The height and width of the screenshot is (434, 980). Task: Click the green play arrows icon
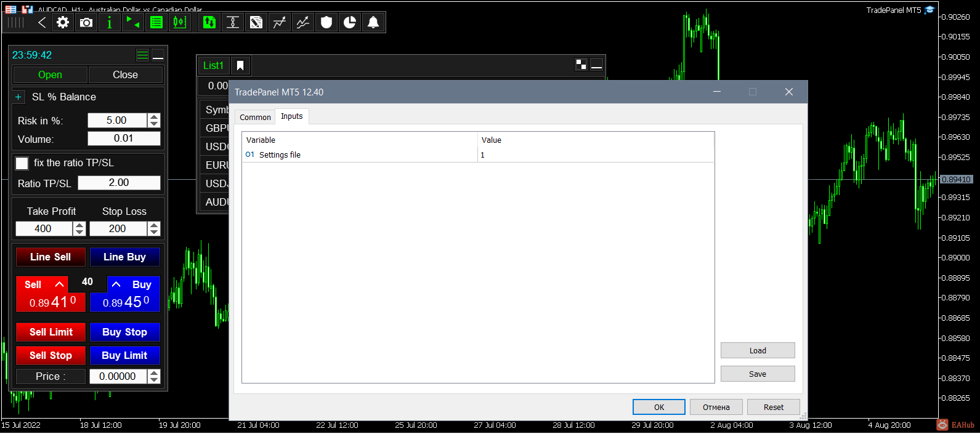[133, 23]
